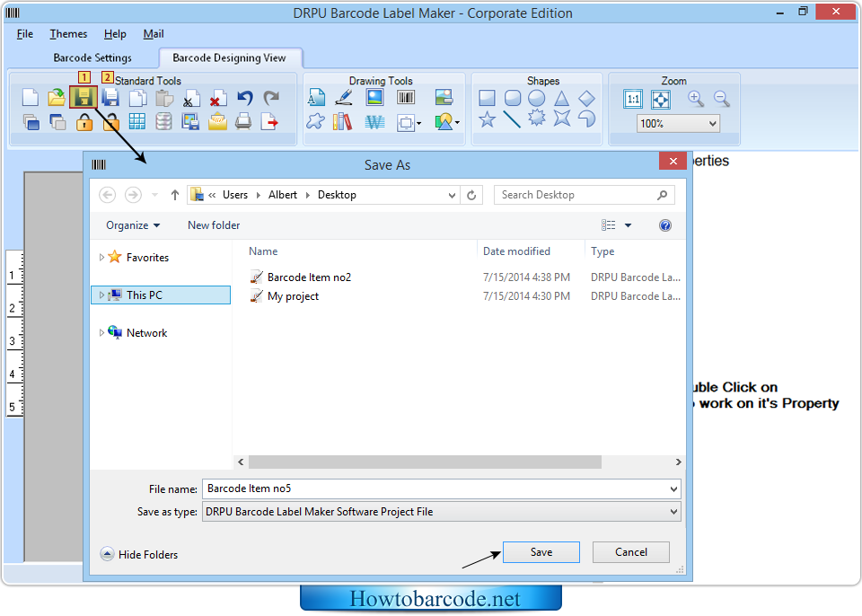The image size is (862, 616).
Task: Click the Zoom In magnifier
Action: tap(696, 99)
